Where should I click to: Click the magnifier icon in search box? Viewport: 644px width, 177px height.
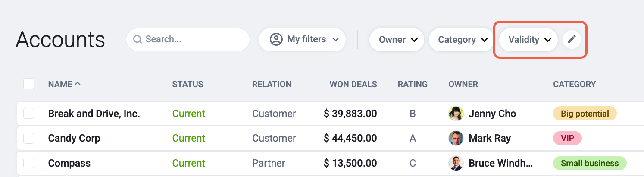click(x=138, y=40)
